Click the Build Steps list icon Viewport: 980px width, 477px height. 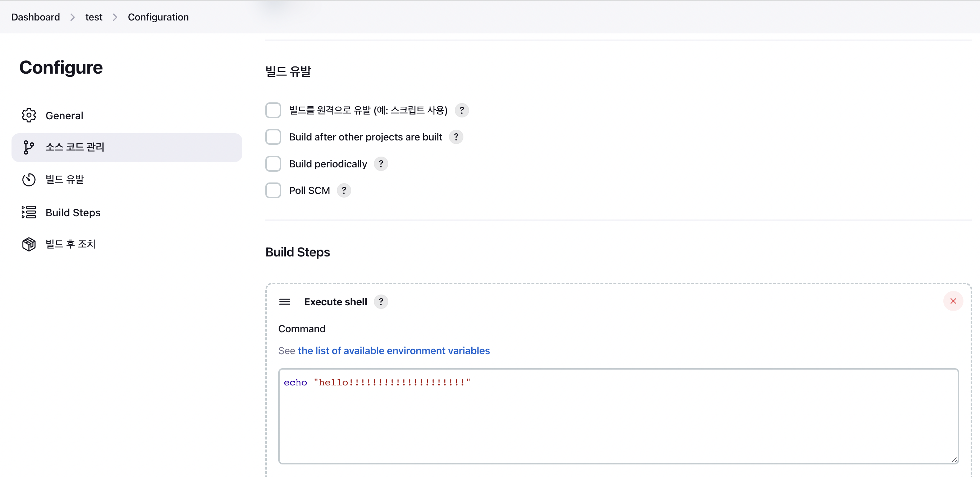coord(29,212)
